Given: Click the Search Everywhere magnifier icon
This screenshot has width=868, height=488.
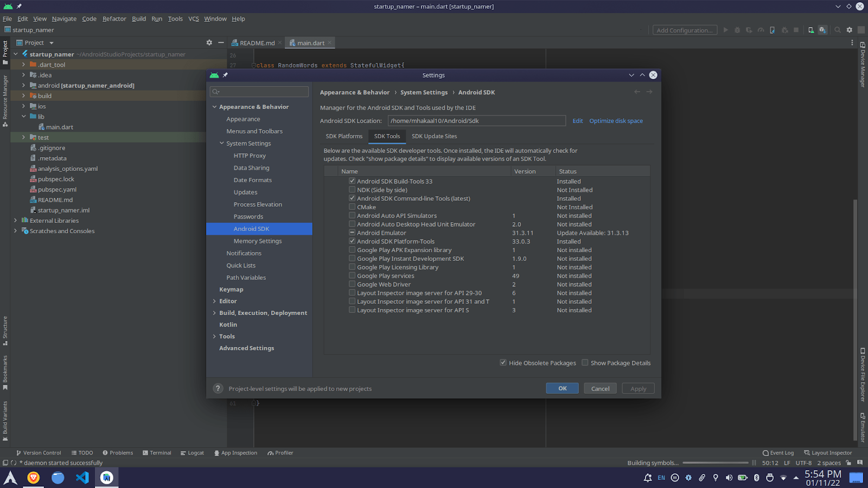Looking at the screenshot, I should click(x=838, y=30).
